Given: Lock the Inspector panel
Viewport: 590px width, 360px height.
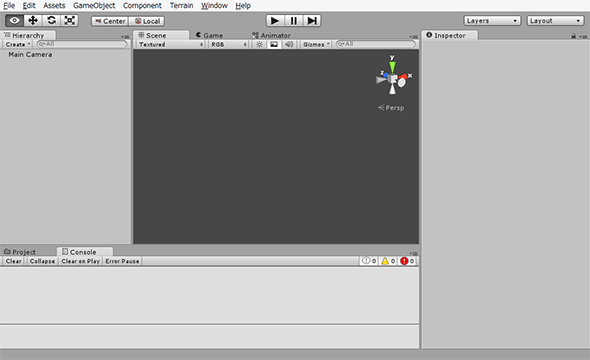Looking at the screenshot, I should [573, 36].
